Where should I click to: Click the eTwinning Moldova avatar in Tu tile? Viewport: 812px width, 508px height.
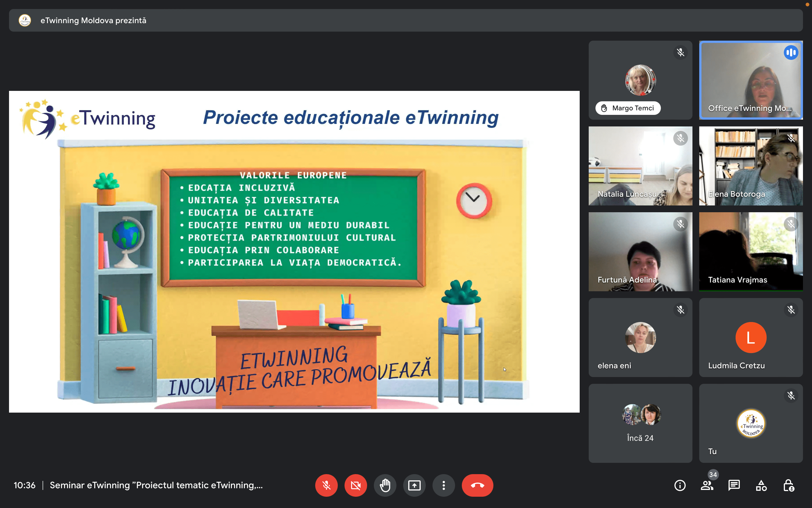(x=751, y=423)
